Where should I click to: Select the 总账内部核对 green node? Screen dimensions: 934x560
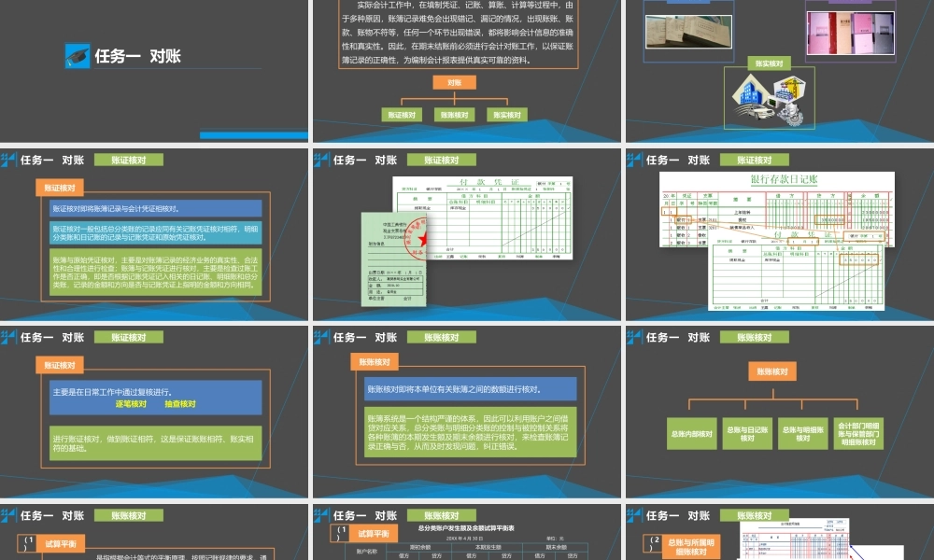pyautogui.click(x=689, y=434)
